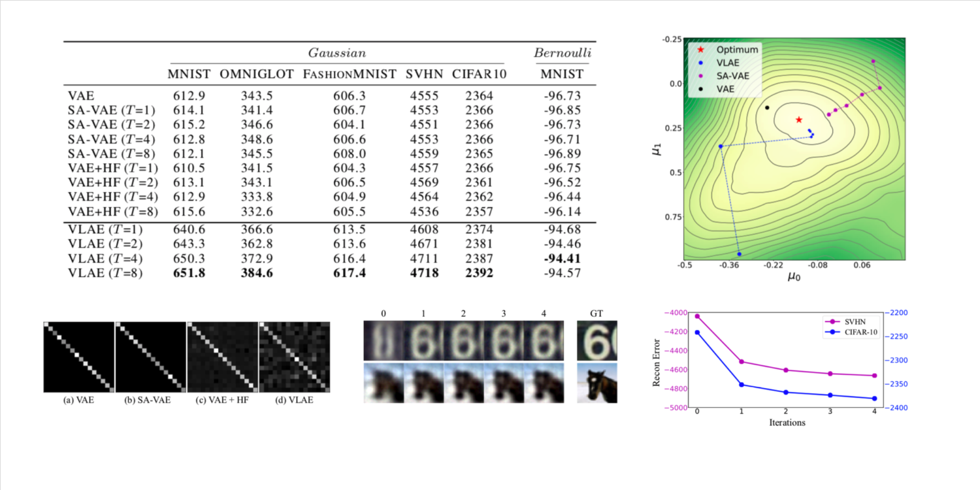Click the black VAE dot on contour plot
The width and height of the screenshot is (980, 490).
pos(767,108)
